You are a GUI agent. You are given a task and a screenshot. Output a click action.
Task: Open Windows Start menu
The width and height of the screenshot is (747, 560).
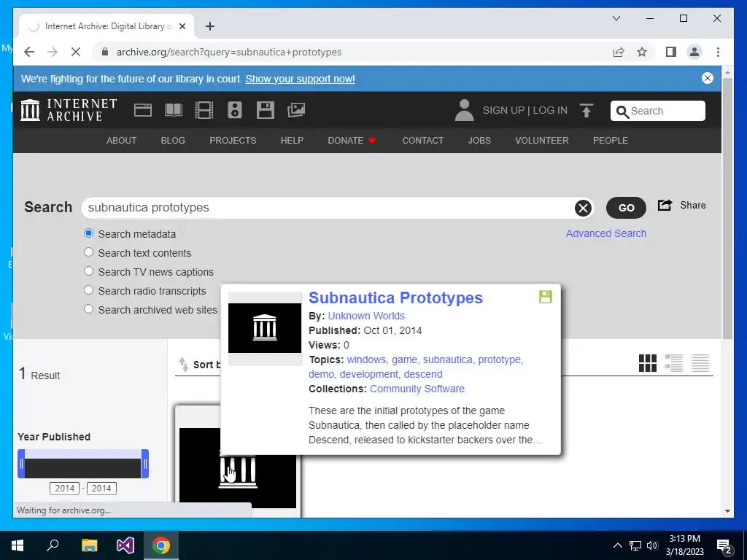tap(18, 545)
